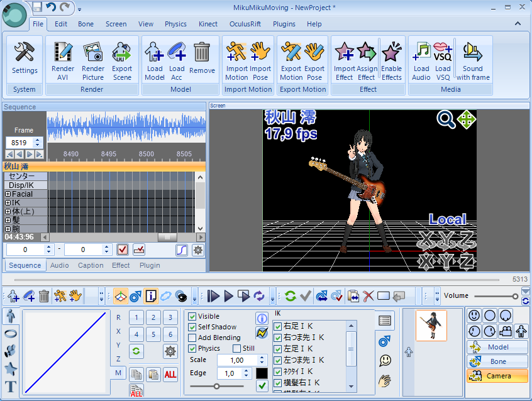Screen dimensions: 532x401
Task: Click the loop playback icon in lower toolbar
Action: coord(259,296)
